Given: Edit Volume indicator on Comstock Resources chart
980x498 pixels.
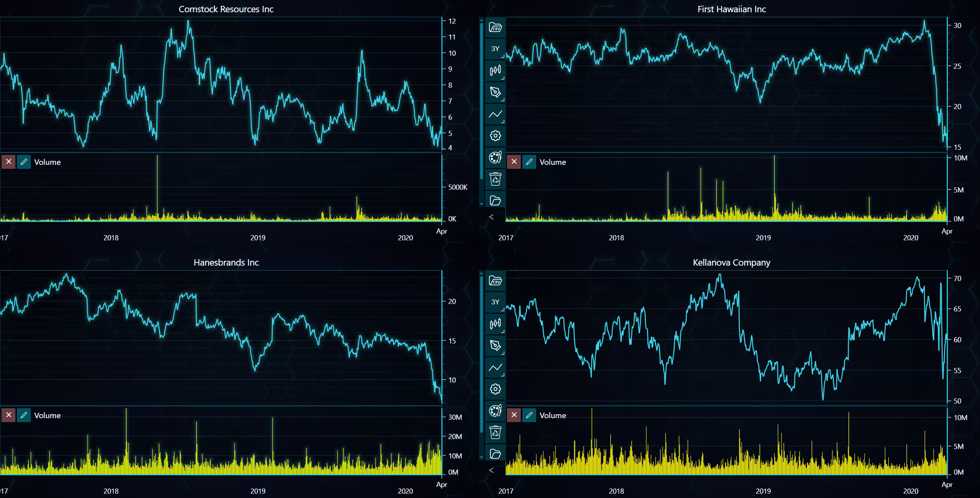Looking at the screenshot, I should [24, 162].
